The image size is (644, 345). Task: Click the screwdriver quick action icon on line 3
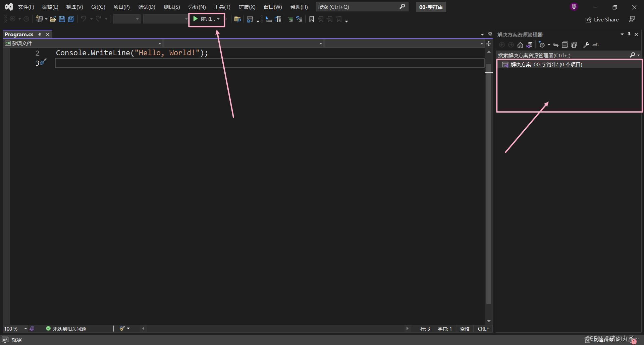(x=43, y=62)
